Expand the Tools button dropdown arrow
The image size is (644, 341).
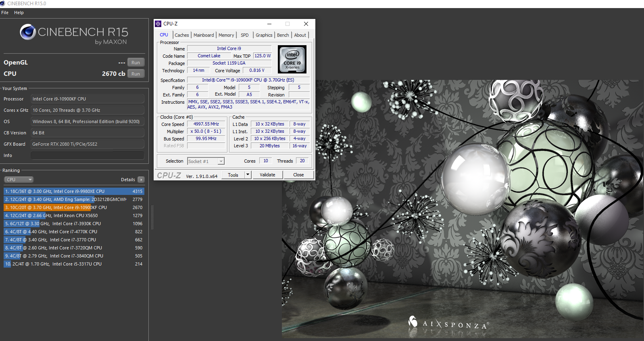(x=248, y=175)
